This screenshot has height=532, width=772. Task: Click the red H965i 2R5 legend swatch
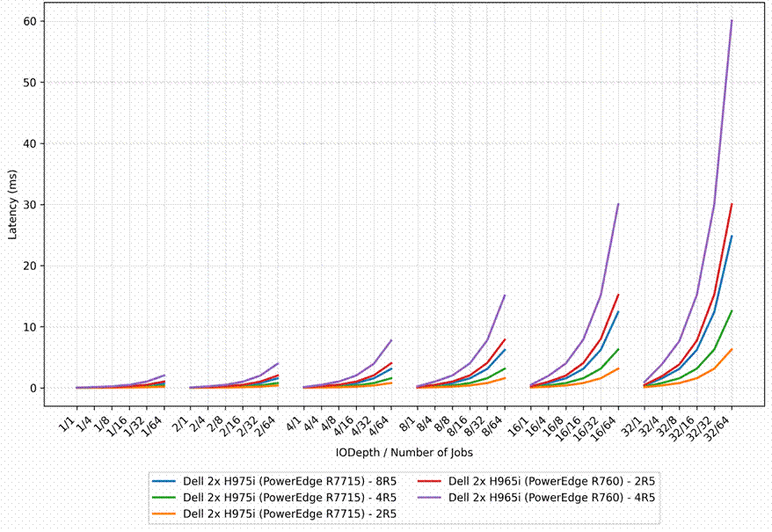[429, 481]
